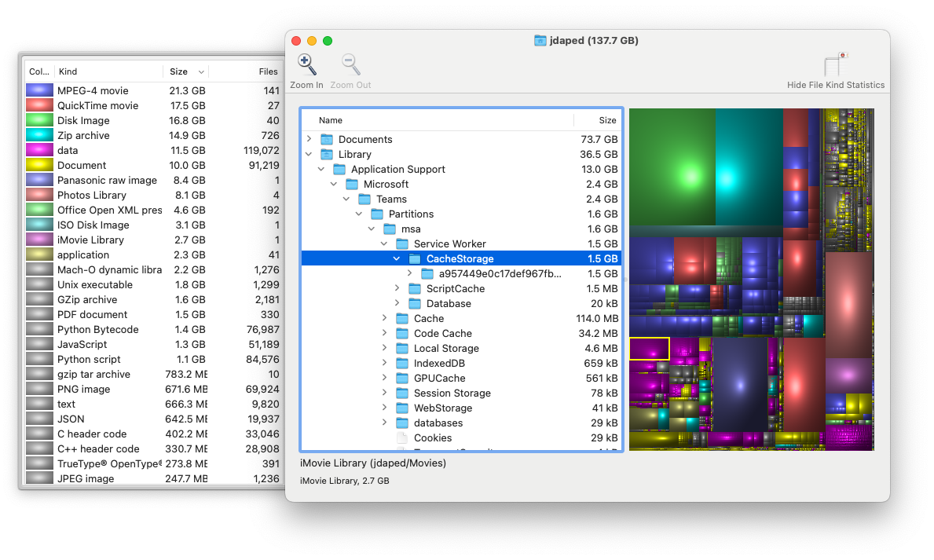The height and width of the screenshot is (560, 934).
Task: Click the Documents folder icon
Action: coord(327,139)
